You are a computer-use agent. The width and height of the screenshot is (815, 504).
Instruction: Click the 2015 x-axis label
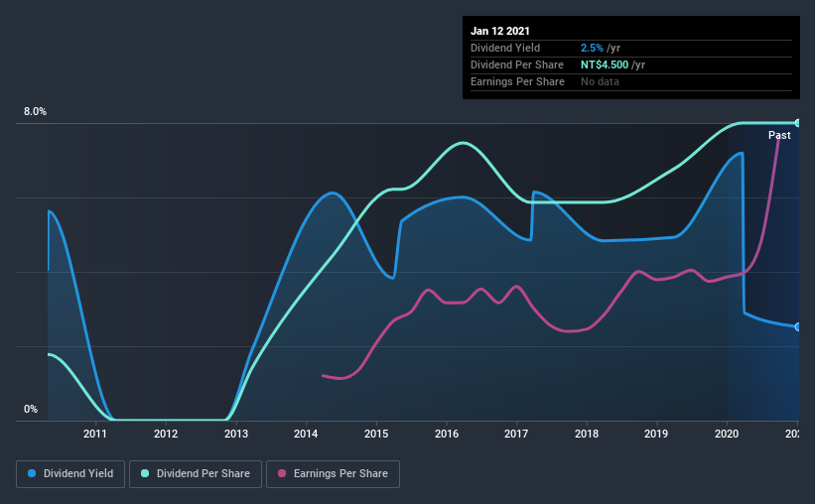pos(376,434)
